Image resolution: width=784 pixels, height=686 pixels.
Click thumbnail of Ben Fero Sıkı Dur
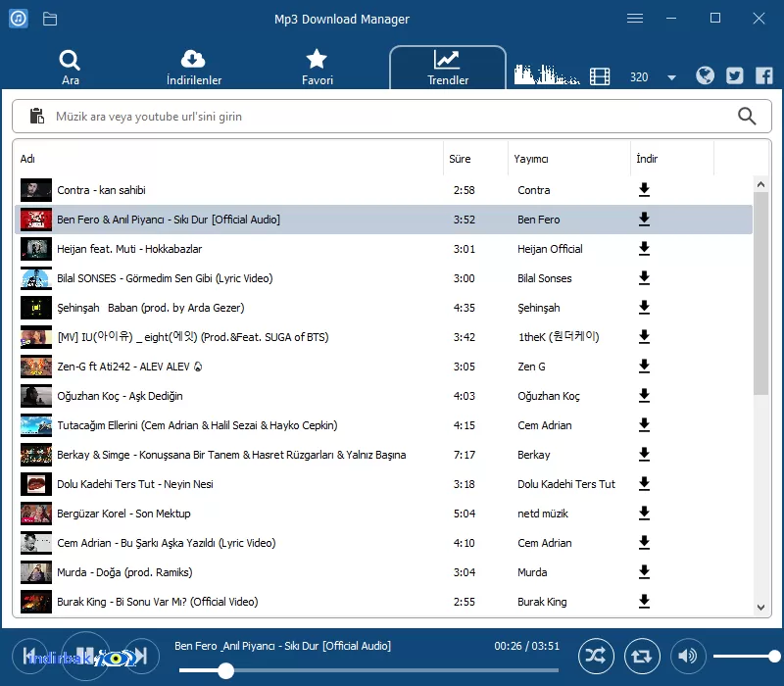(x=36, y=219)
